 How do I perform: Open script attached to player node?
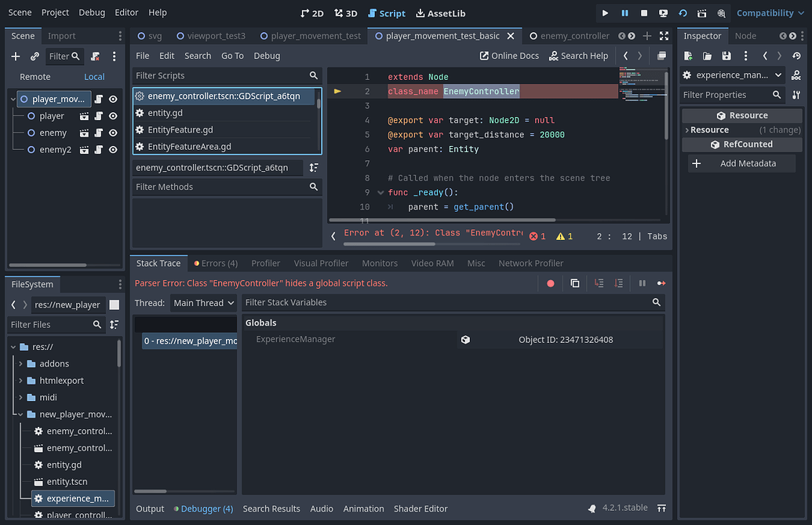point(98,116)
